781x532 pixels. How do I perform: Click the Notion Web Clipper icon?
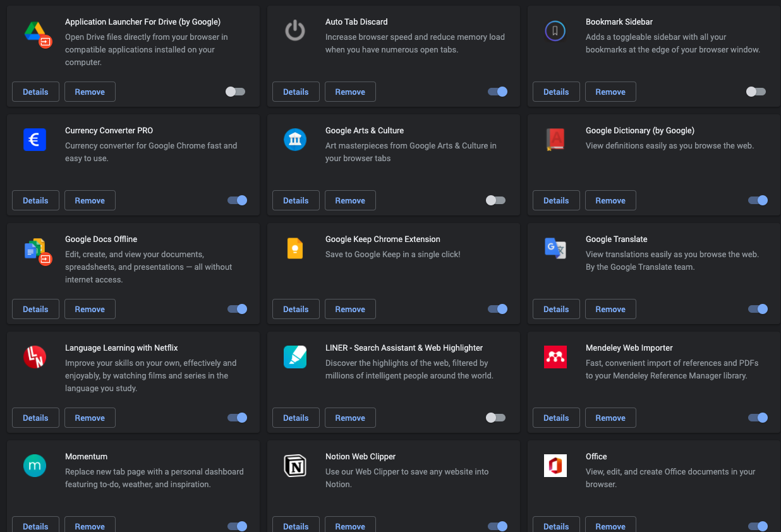[295, 466]
